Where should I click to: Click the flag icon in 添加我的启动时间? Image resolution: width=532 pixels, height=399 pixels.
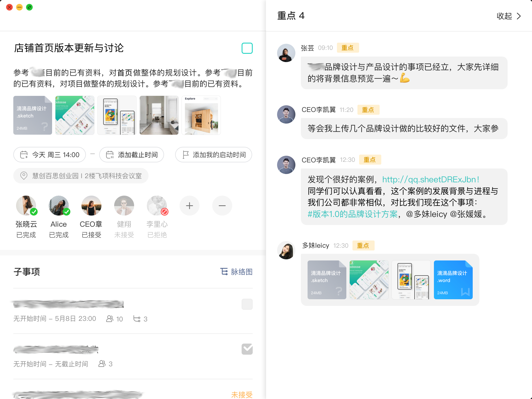coord(186,155)
